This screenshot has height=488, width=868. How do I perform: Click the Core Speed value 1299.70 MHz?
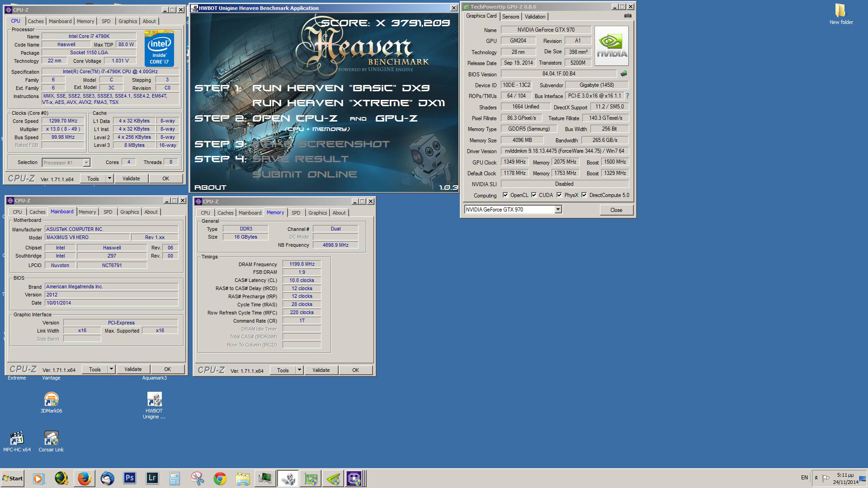63,121
